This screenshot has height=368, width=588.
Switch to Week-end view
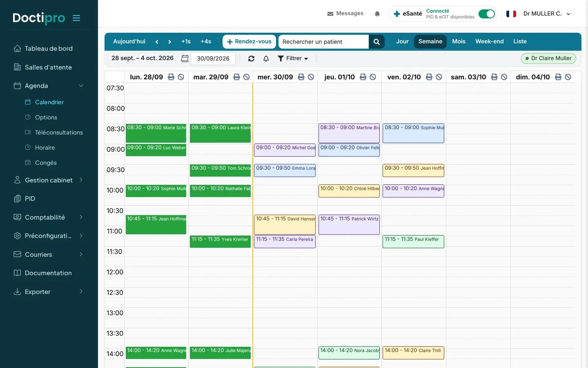(x=490, y=42)
